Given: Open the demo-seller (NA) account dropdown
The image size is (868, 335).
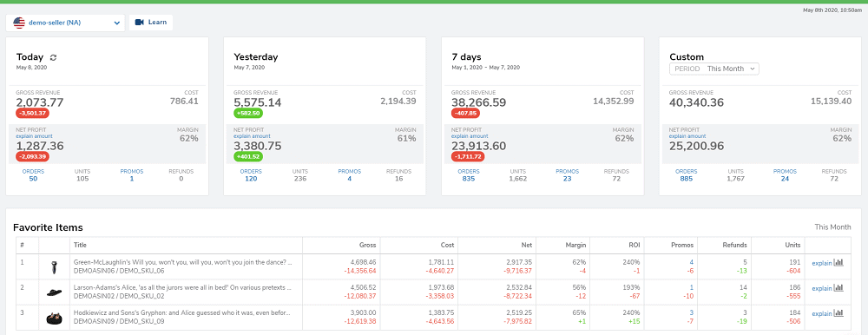Looking at the screenshot, I should coord(65,23).
